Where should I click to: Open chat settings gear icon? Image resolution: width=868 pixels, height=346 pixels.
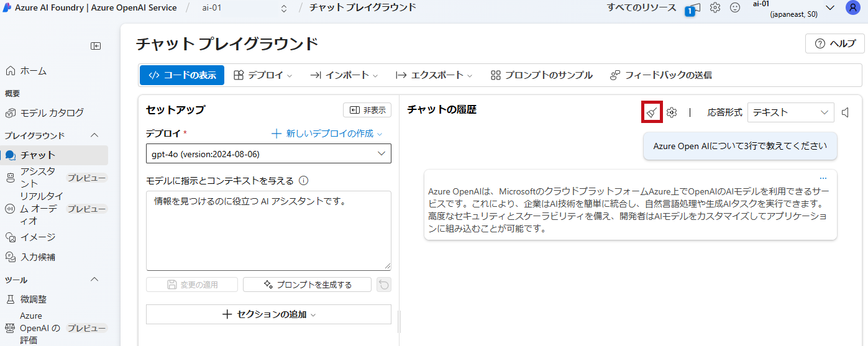(x=672, y=112)
